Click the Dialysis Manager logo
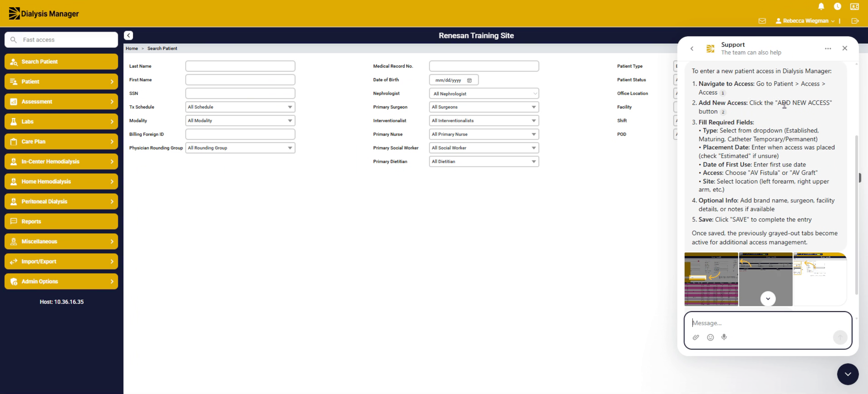This screenshot has width=868, height=394. [44, 13]
